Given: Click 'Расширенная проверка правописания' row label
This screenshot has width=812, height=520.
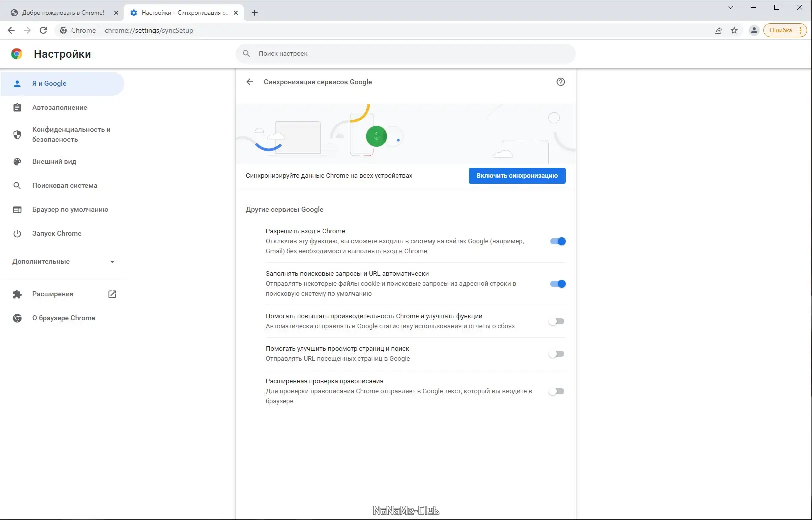Looking at the screenshot, I should point(324,381).
